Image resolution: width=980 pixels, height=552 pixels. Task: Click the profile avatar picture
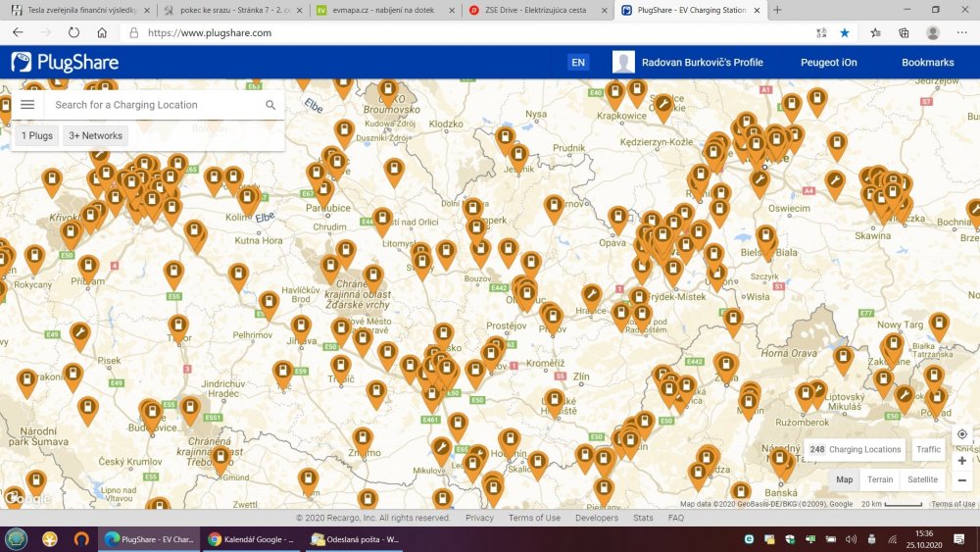pos(623,62)
